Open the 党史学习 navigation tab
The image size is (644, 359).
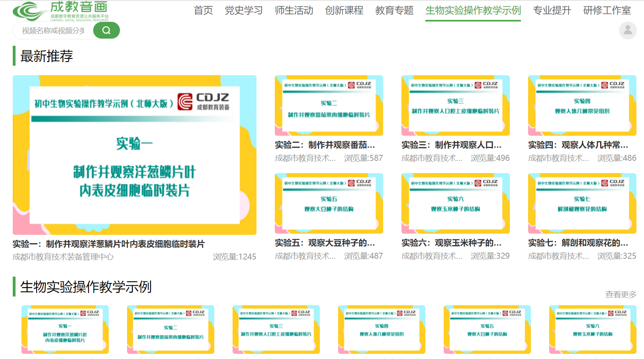pyautogui.click(x=244, y=10)
